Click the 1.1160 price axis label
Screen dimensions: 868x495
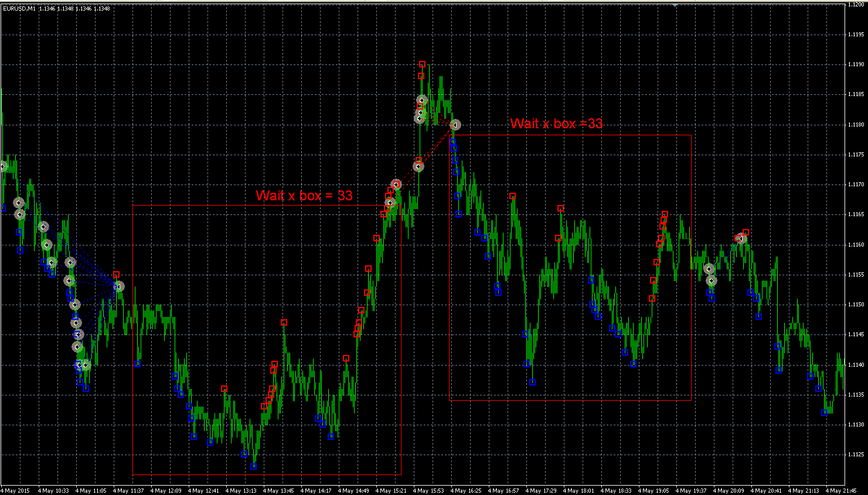coord(856,245)
